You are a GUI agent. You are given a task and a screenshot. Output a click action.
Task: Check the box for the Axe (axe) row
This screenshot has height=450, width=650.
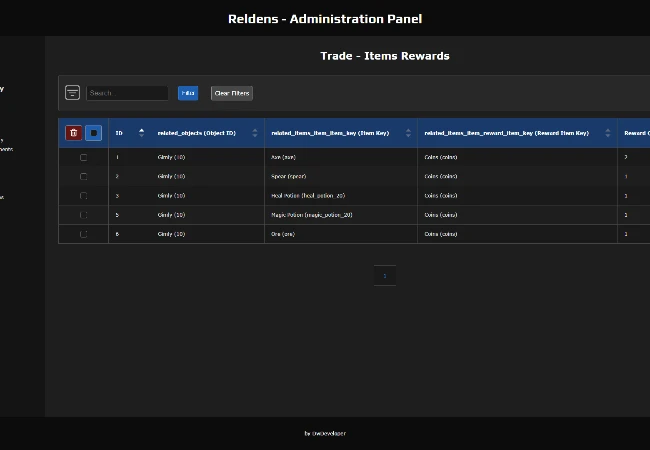coord(84,157)
